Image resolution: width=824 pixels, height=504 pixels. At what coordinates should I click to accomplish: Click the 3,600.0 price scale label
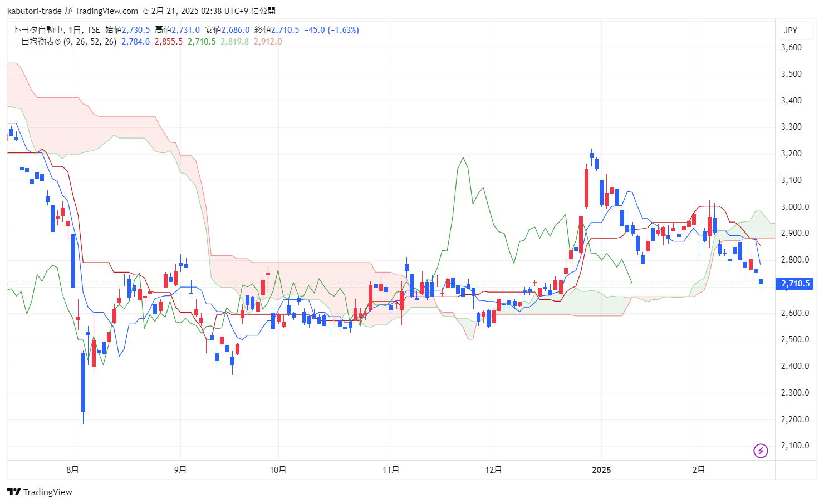[x=792, y=47]
